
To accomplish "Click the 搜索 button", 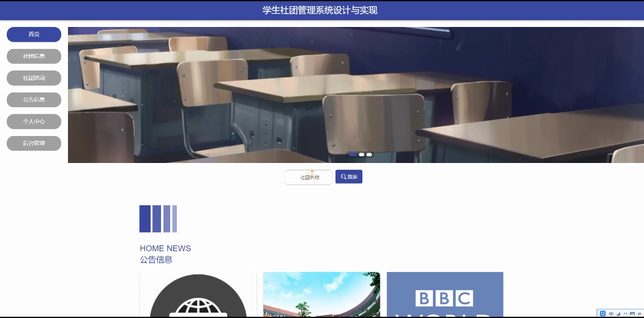I will 349,176.
